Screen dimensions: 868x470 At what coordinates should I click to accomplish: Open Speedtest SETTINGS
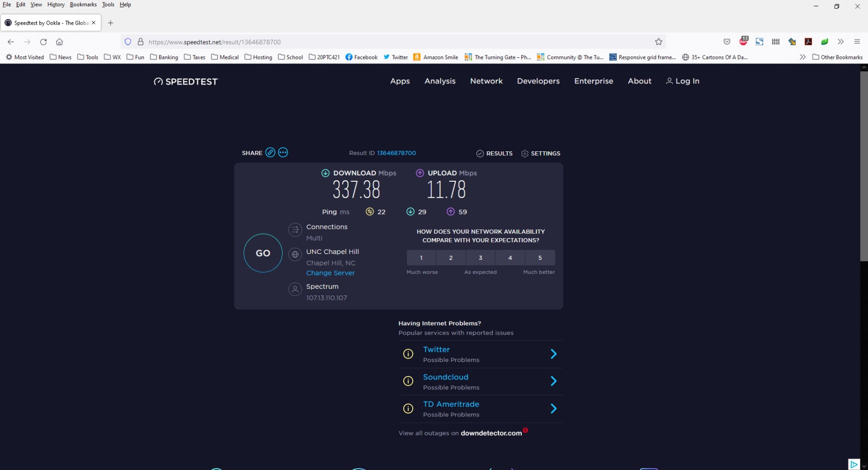click(541, 153)
